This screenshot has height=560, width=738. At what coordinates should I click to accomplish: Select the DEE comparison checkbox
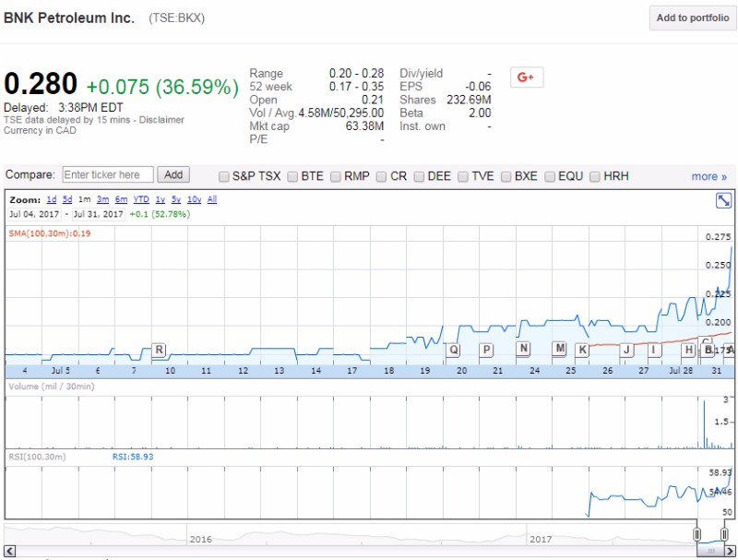pos(419,176)
